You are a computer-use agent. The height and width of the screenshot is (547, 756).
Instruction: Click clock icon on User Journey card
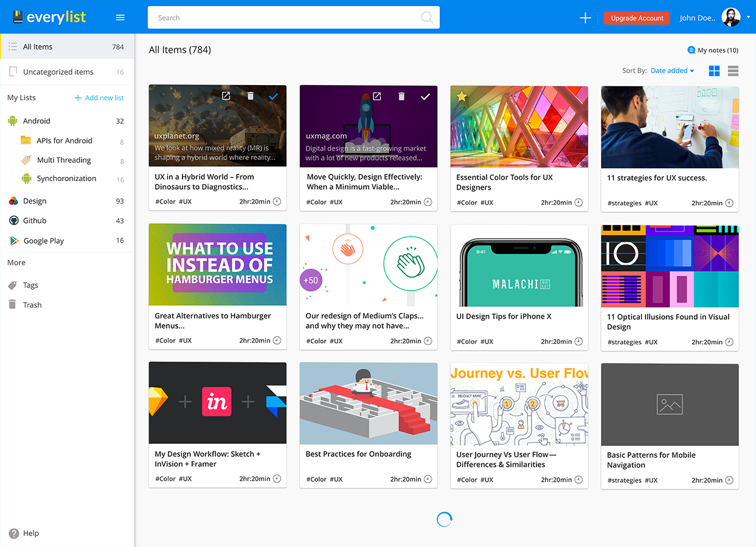578,480
